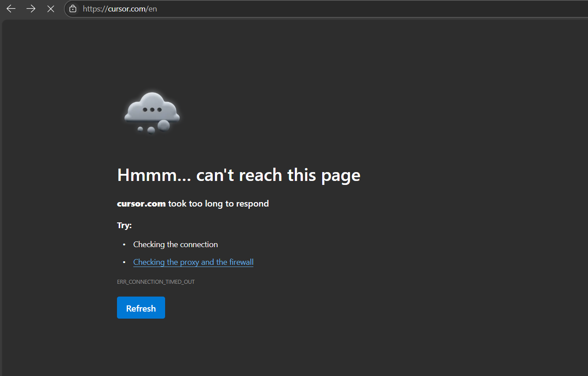The height and width of the screenshot is (376, 588).
Task: Click the blue Refresh button
Action: [x=141, y=308]
